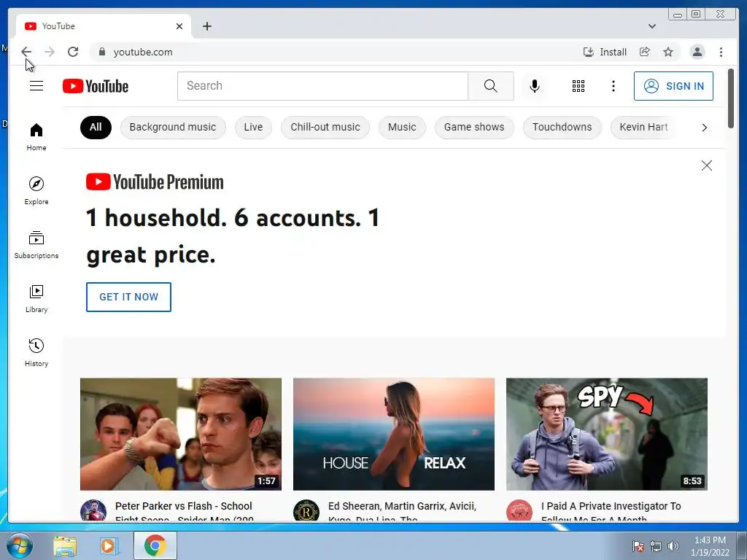Reload the page

tap(73, 52)
